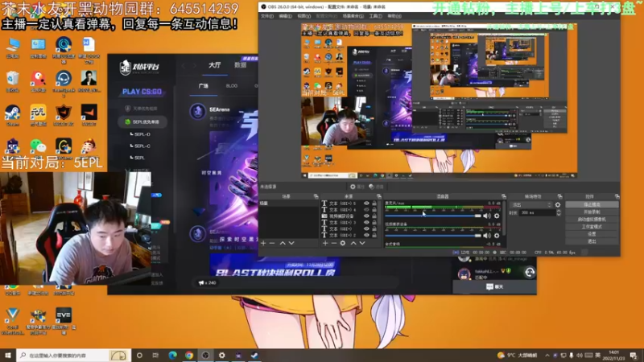Move selected source down in OBS
Viewport: 644px width, 362px height.
click(x=362, y=244)
